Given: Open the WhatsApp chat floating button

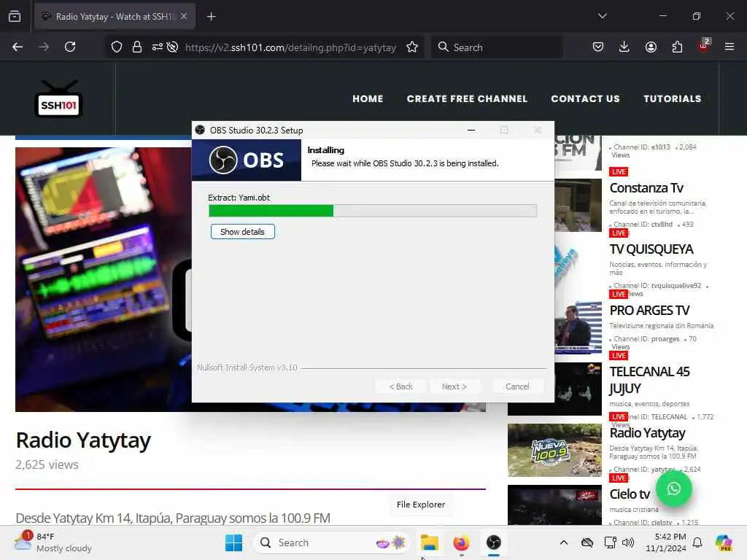Looking at the screenshot, I should click(x=673, y=489).
